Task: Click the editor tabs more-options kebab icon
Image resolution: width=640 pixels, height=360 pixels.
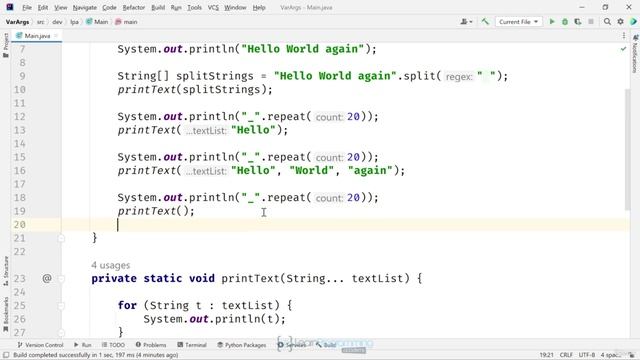Action: (624, 36)
